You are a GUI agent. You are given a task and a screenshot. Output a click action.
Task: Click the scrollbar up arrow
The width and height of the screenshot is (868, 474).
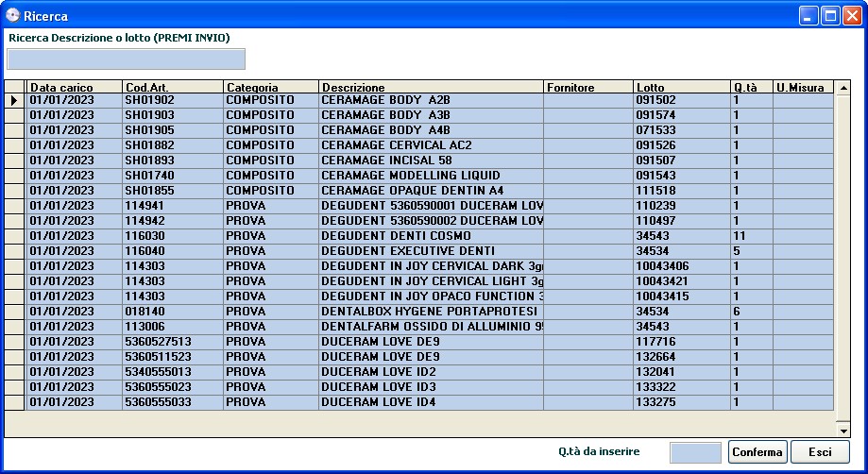tap(843, 88)
